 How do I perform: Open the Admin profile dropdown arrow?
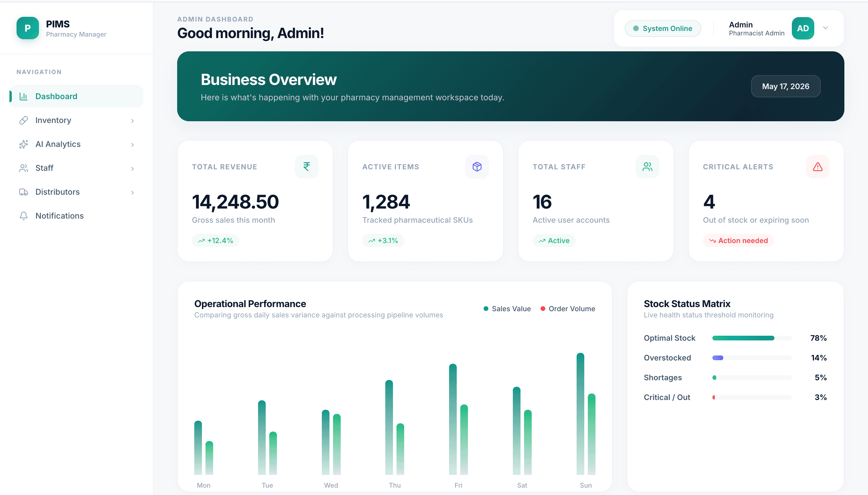coord(825,28)
